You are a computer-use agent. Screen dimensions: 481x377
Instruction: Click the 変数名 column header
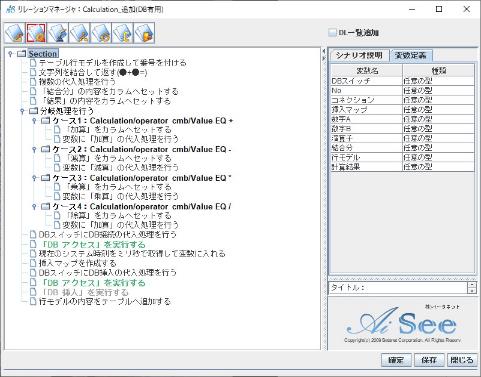click(x=366, y=71)
